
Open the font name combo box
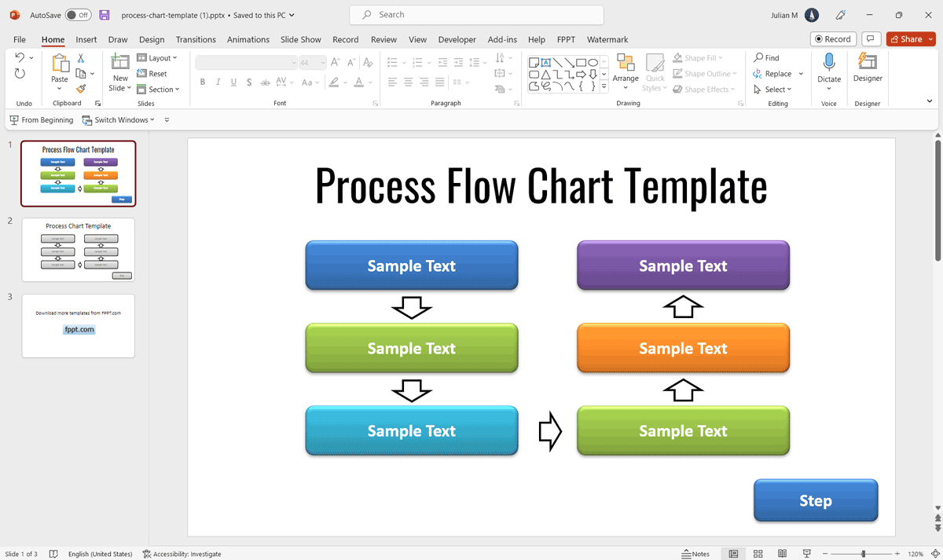pyautogui.click(x=246, y=62)
